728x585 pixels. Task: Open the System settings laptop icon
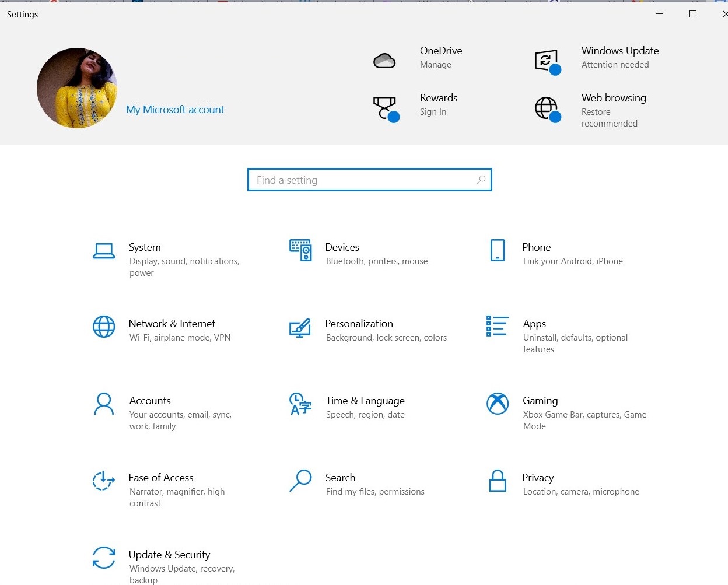104,251
